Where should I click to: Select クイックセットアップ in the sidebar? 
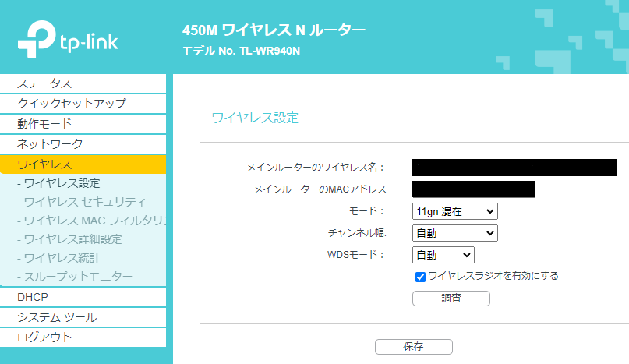coord(83,104)
